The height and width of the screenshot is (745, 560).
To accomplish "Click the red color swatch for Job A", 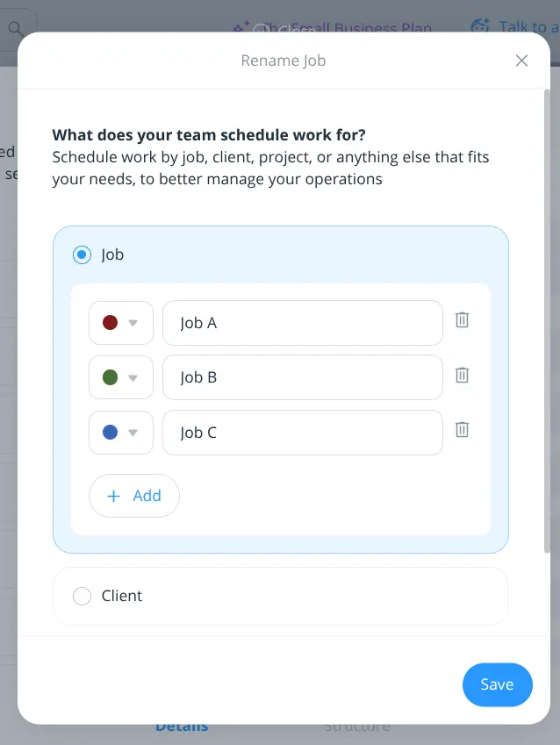I will pos(111,322).
